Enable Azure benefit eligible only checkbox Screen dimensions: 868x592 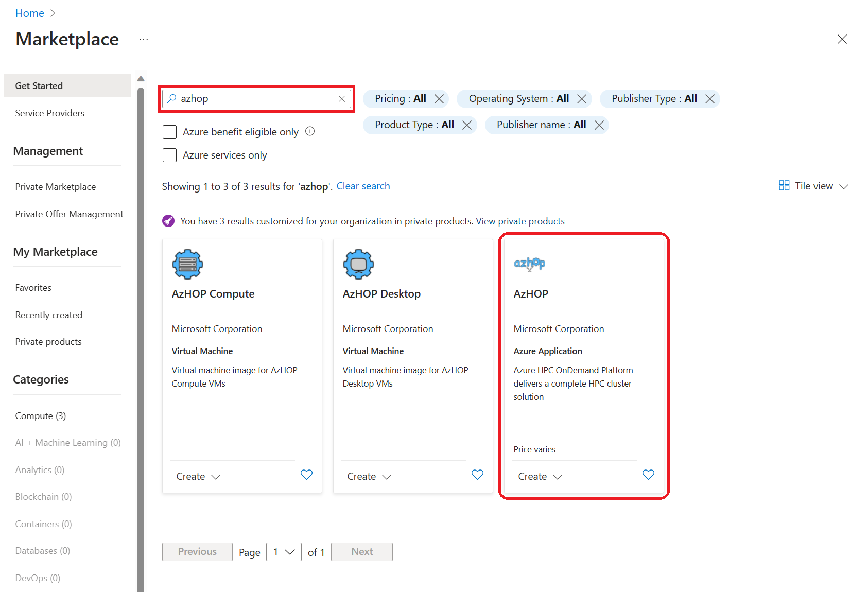coord(169,132)
